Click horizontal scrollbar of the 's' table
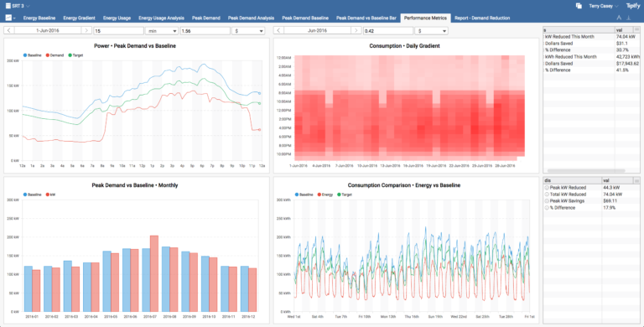The height and width of the screenshot is (327, 644). [x=586, y=170]
